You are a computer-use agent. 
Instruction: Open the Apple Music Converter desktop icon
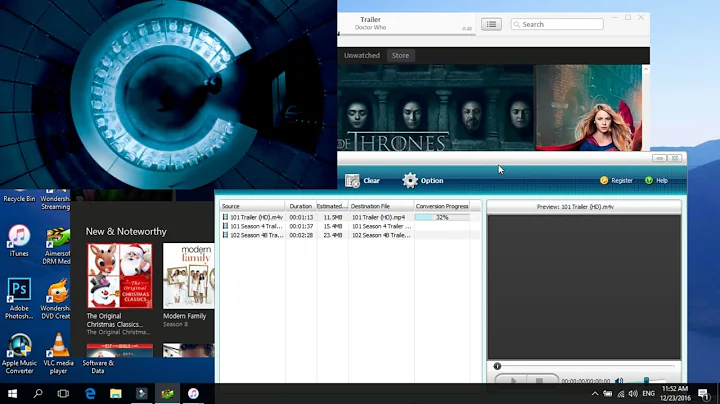[19, 354]
